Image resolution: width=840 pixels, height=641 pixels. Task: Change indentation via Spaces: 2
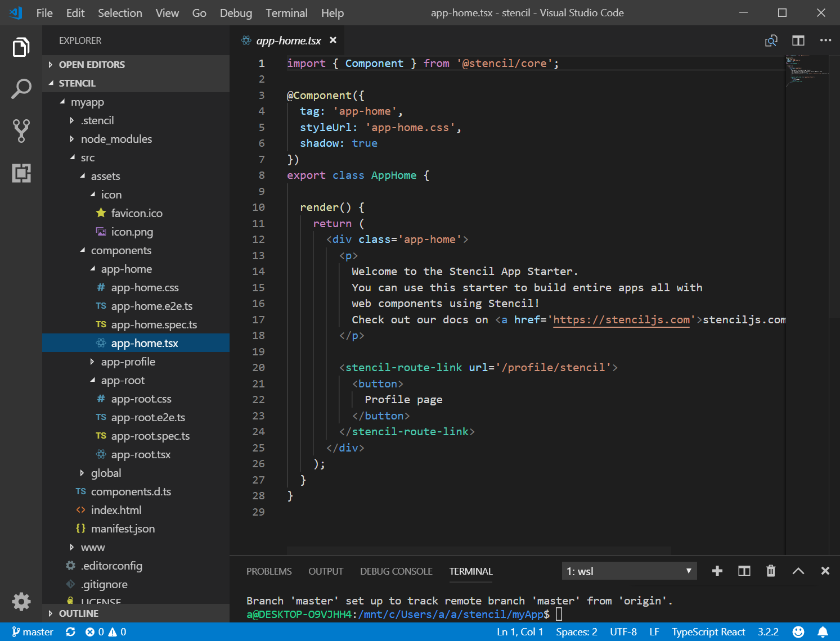click(577, 632)
